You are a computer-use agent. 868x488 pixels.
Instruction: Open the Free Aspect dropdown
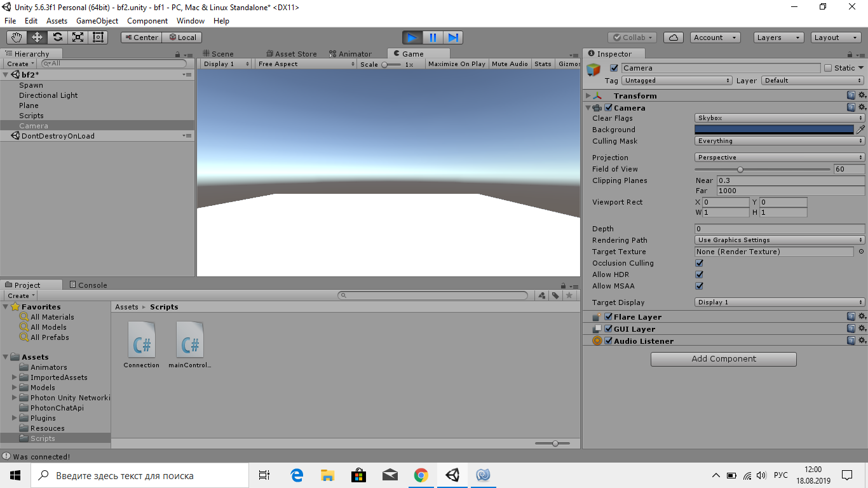(x=306, y=64)
